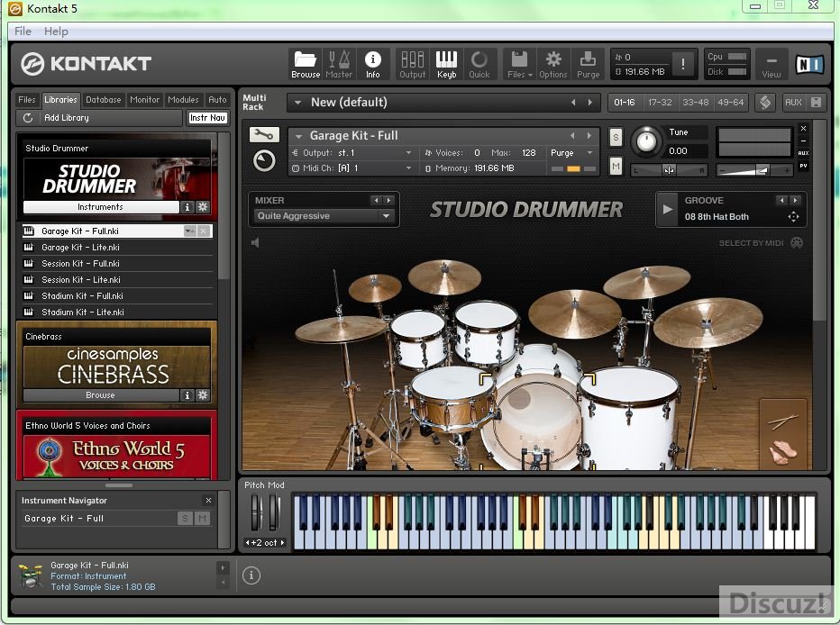Toggle the Info pane from the toolbar

pos(373,64)
